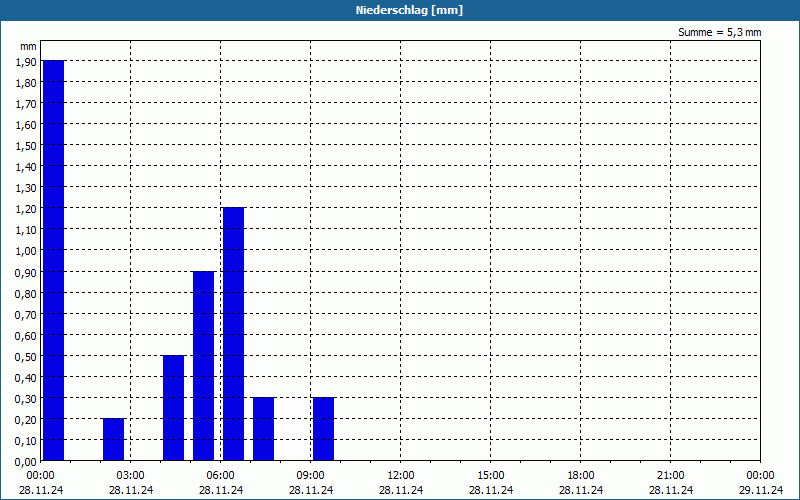This screenshot has height=500, width=800.
Task: Select the 1,20 mm bar at 06:00
Action: [234, 334]
